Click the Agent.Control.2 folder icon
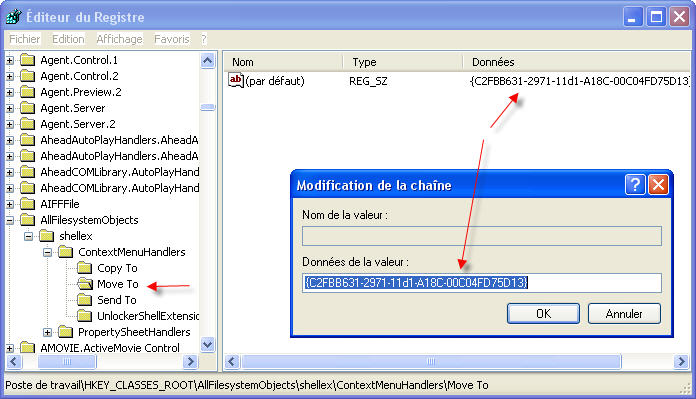This screenshot has width=696, height=399. [x=28, y=76]
